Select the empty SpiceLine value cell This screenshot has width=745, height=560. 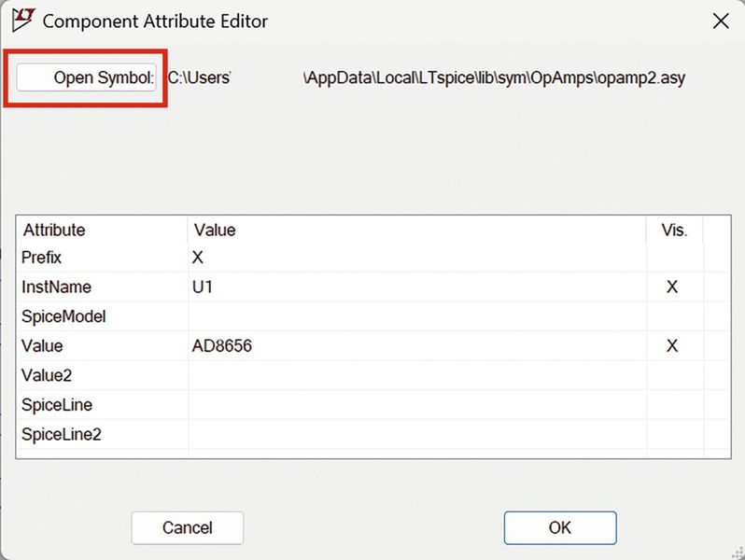[x=417, y=405]
